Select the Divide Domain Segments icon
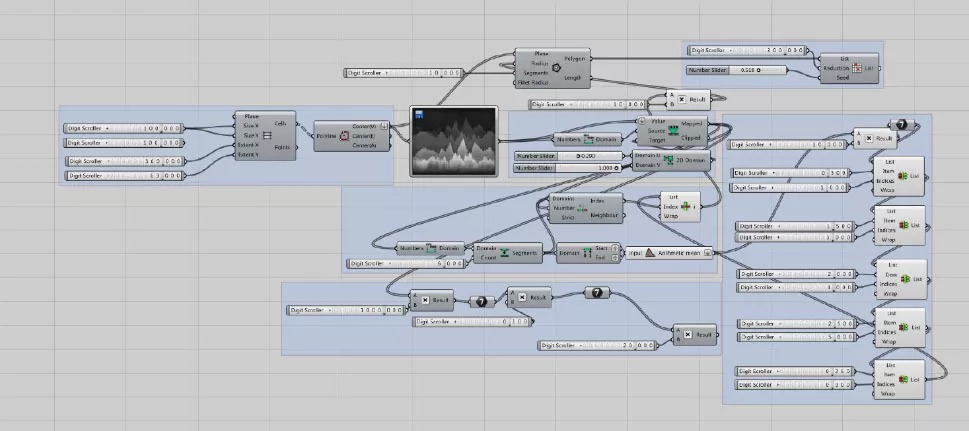Viewport: 969px width, 431px height. [505, 254]
